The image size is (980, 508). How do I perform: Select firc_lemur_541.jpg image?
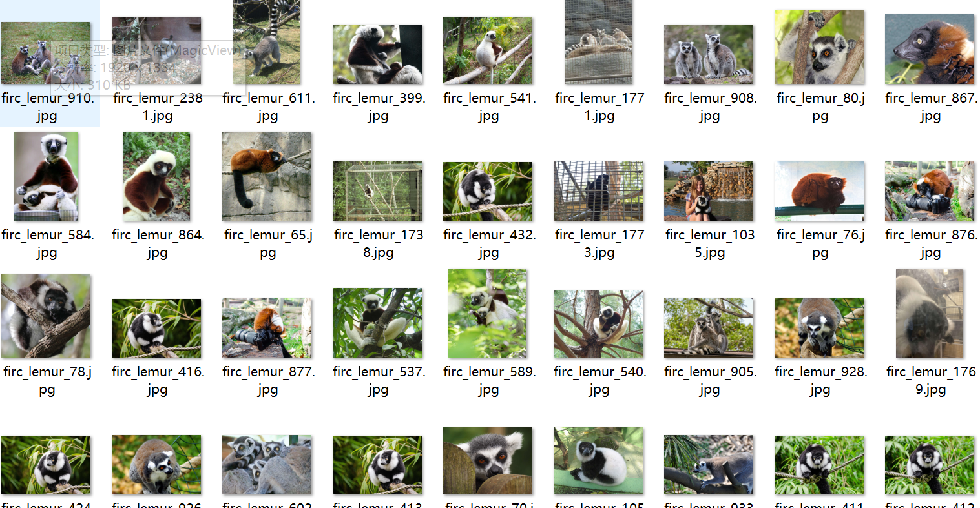tap(488, 50)
